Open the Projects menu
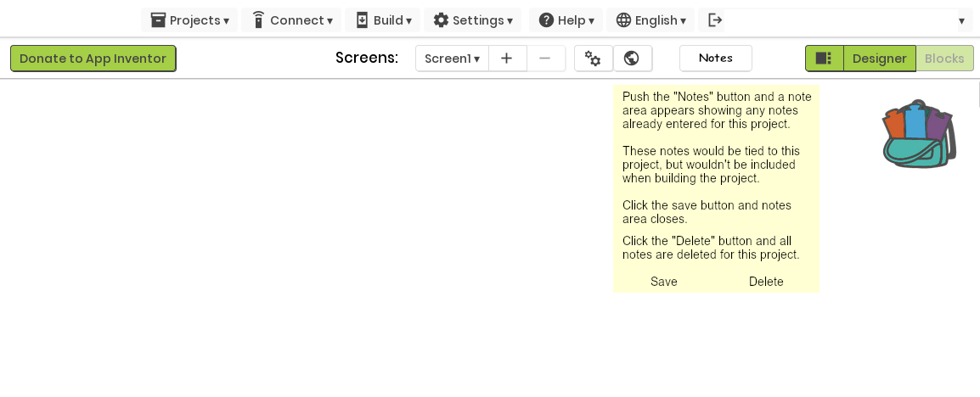Viewport: 980px width, 397px height. click(189, 20)
